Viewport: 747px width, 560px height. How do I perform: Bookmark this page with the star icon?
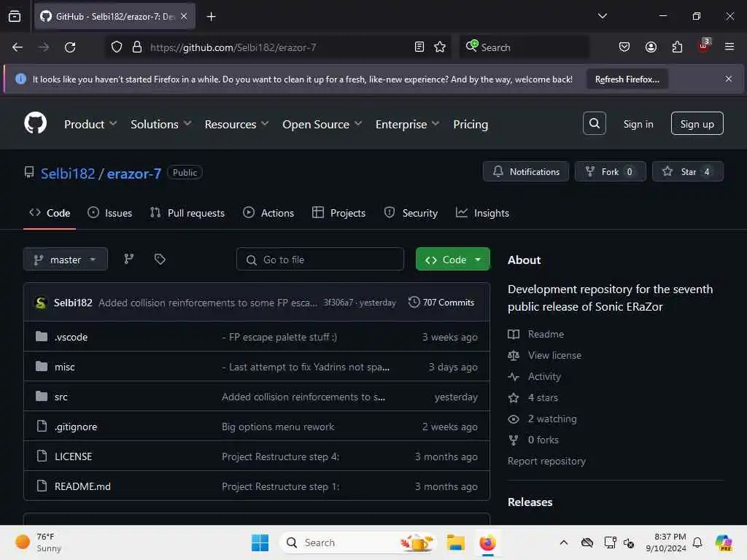[440, 47]
